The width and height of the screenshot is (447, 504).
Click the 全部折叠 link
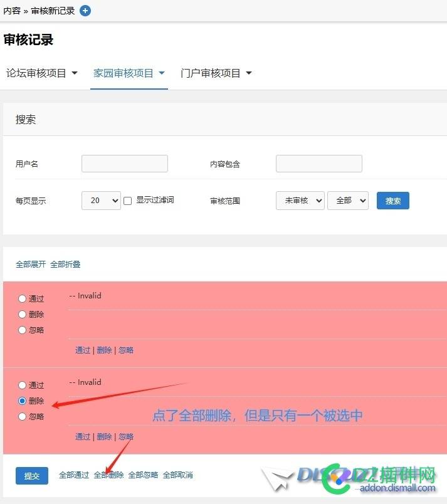point(65,264)
